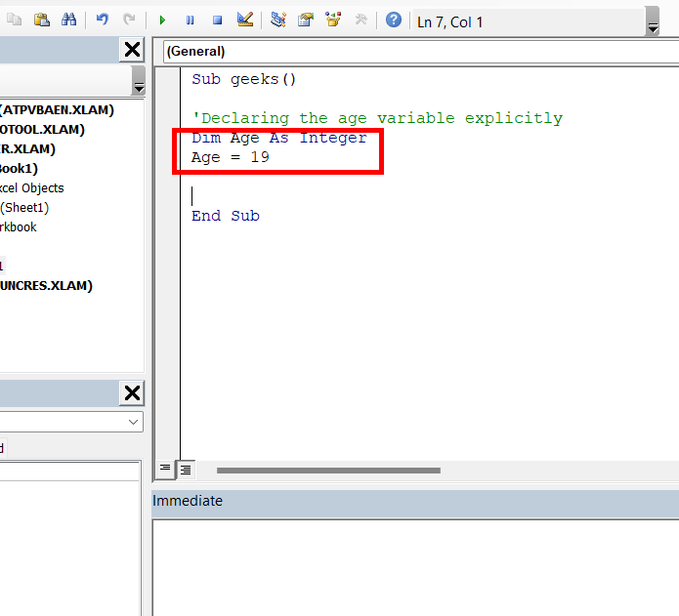Switch to Full Module View button
679x616 pixels.
click(x=186, y=470)
